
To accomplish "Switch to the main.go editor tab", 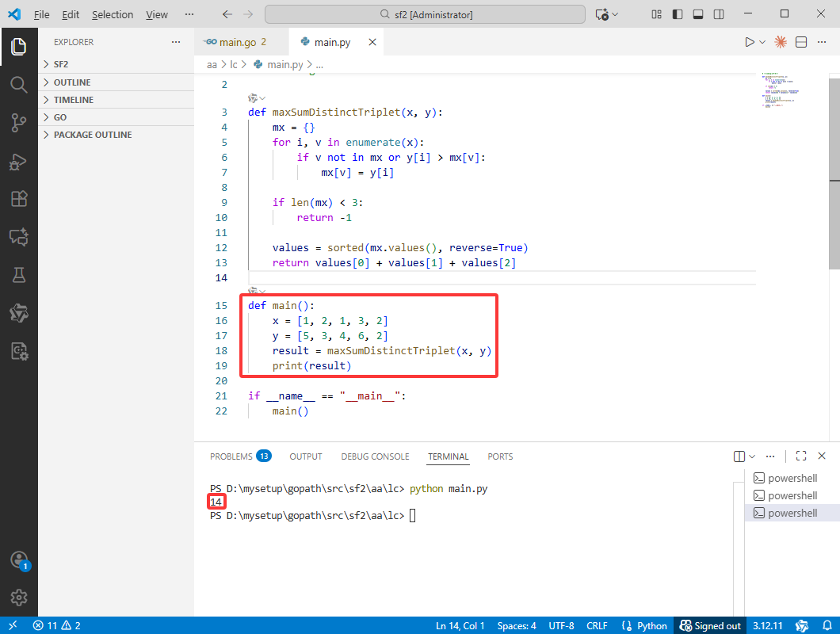I will 241,42.
